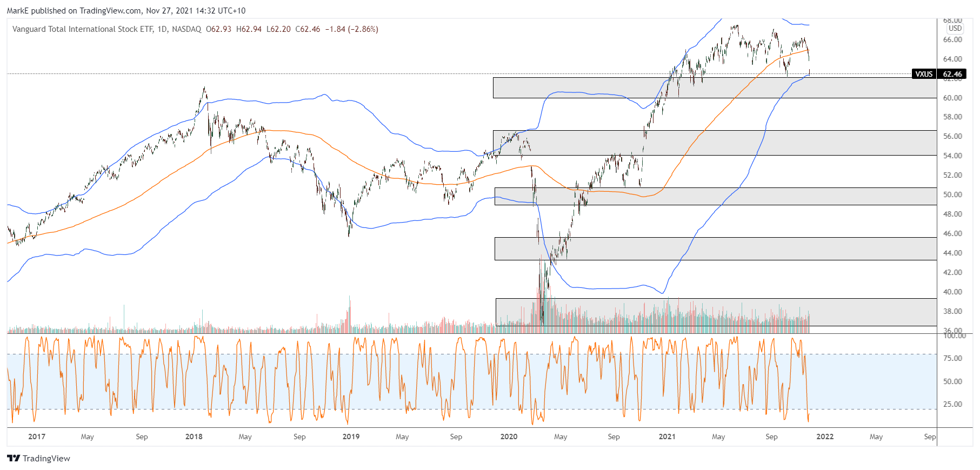Click the 2020 label on time axis
The image size is (980, 470).
[509, 437]
